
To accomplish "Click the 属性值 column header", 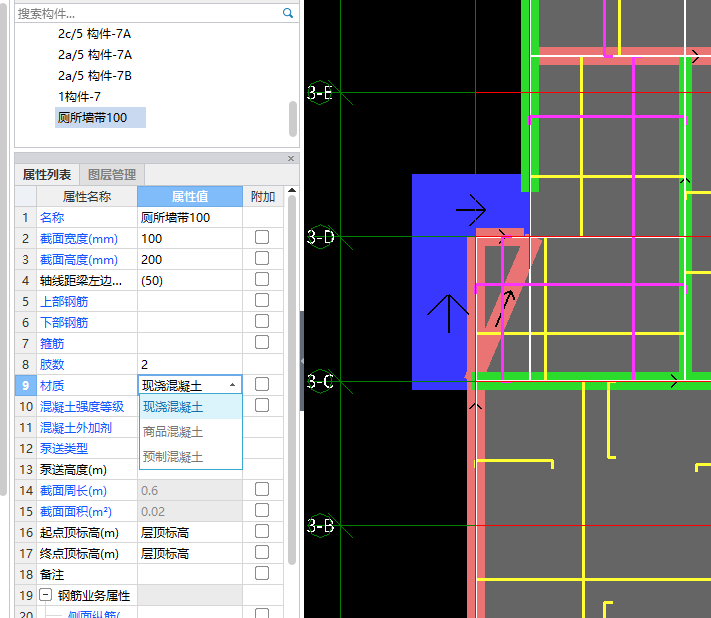I will tap(190, 196).
